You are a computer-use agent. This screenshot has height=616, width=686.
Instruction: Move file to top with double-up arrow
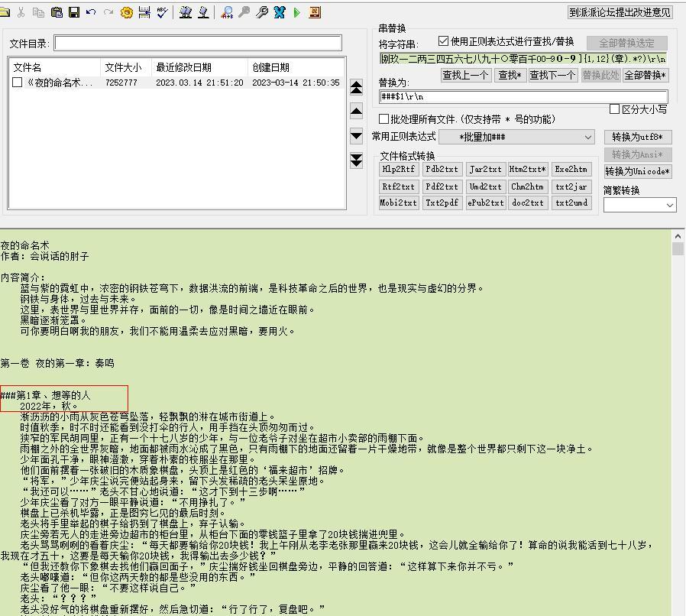point(356,87)
